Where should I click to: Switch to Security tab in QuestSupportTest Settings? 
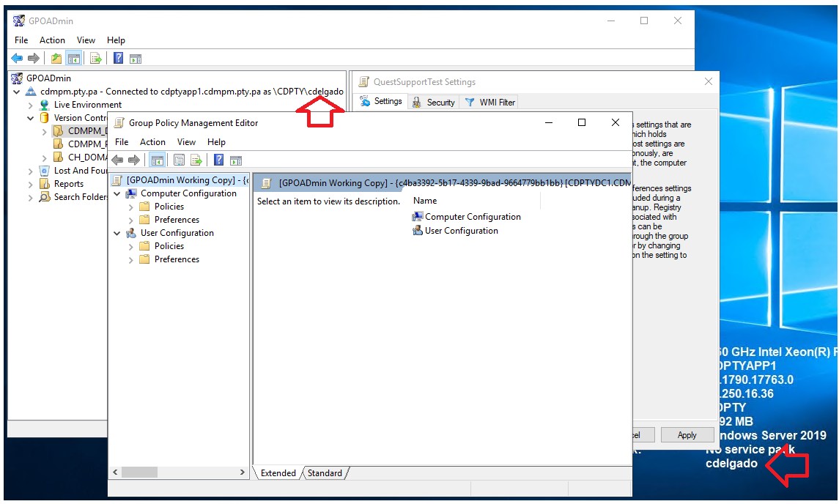coord(433,102)
